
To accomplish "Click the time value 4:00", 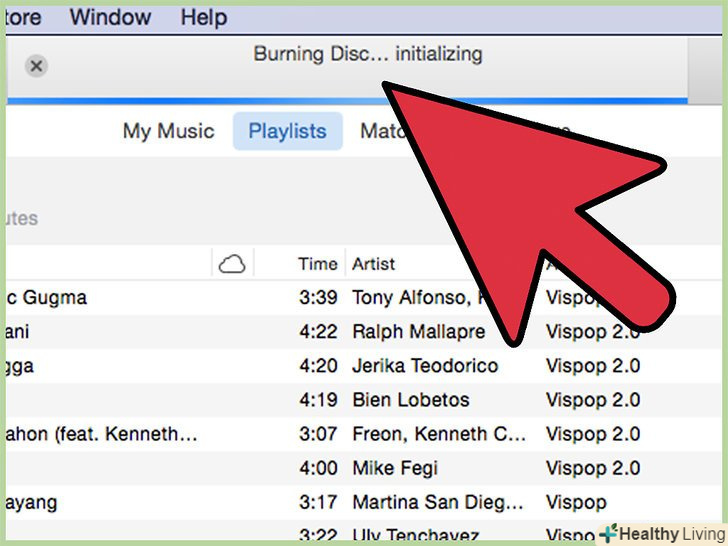I will click(x=318, y=468).
